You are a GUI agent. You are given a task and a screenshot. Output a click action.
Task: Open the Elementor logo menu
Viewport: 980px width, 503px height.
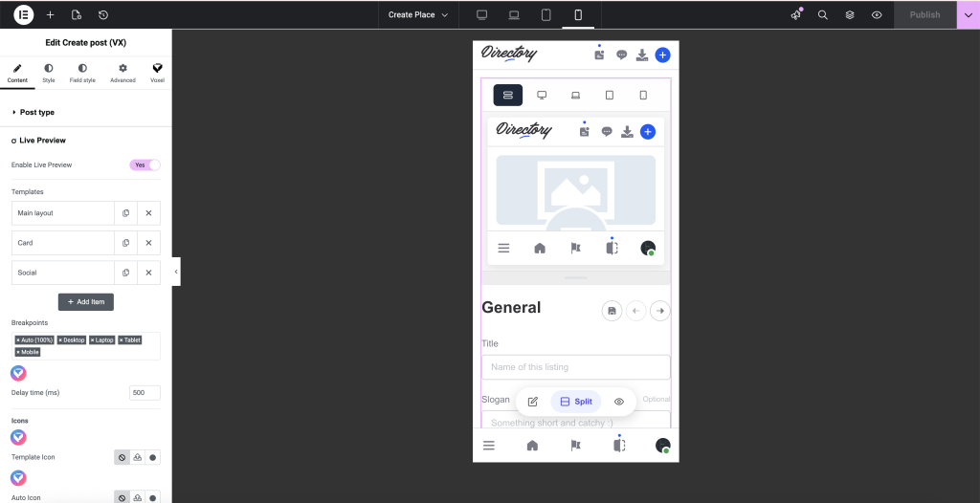pyautogui.click(x=24, y=14)
